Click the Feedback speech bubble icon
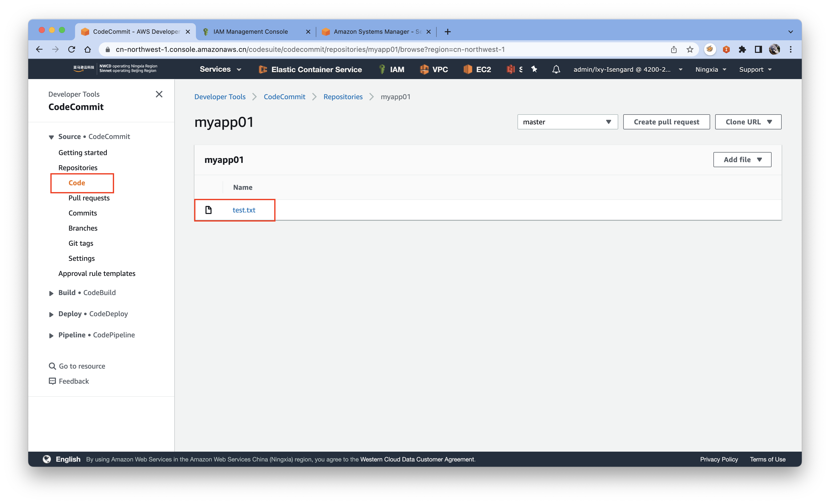The height and width of the screenshot is (504, 830). coord(52,381)
